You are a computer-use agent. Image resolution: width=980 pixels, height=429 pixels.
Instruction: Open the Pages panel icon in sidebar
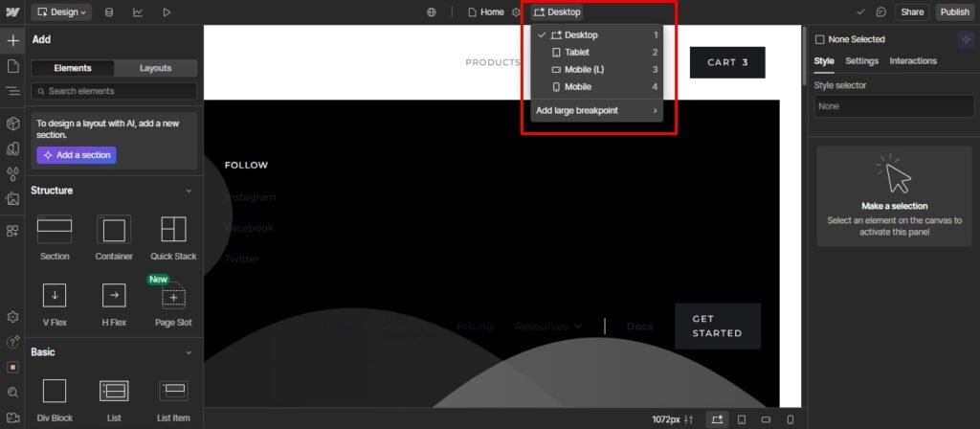[12, 66]
